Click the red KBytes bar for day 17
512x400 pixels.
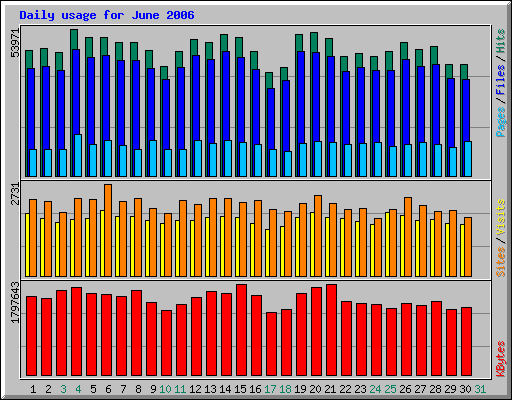pyautogui.click(x=272, y=344)
